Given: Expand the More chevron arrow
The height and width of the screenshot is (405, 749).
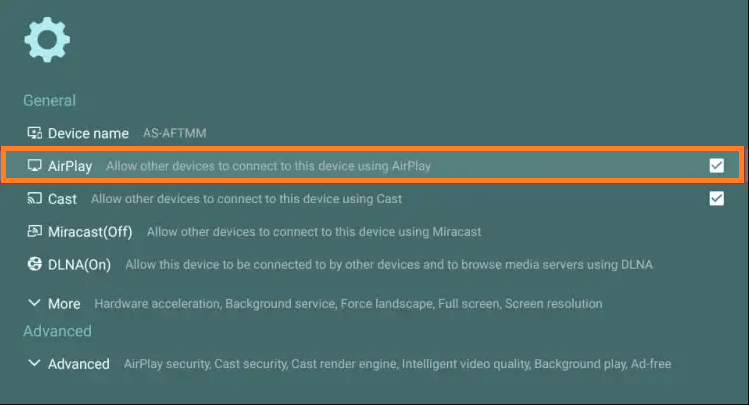Looking at the screenshot, I should pyautogui.click(x=35, y=303).
